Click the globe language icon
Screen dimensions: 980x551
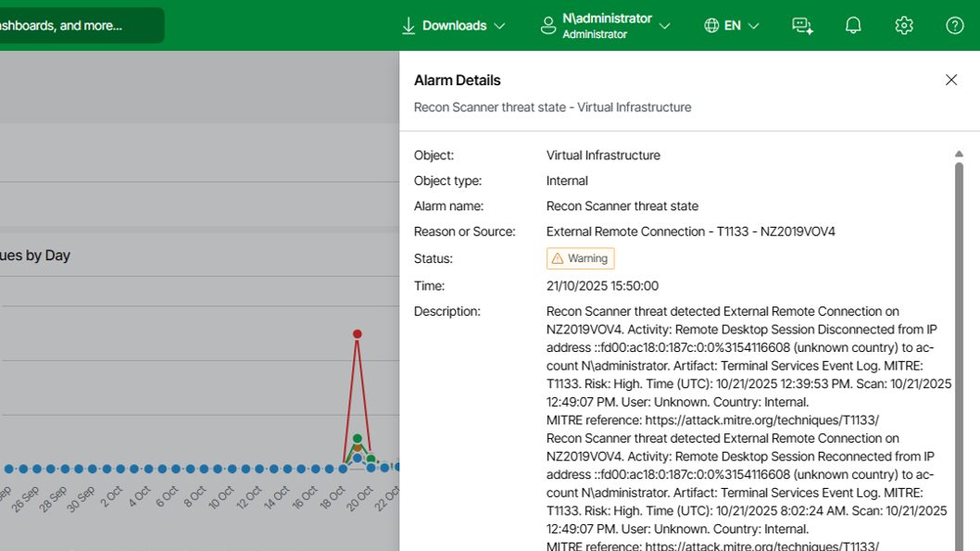711,26
